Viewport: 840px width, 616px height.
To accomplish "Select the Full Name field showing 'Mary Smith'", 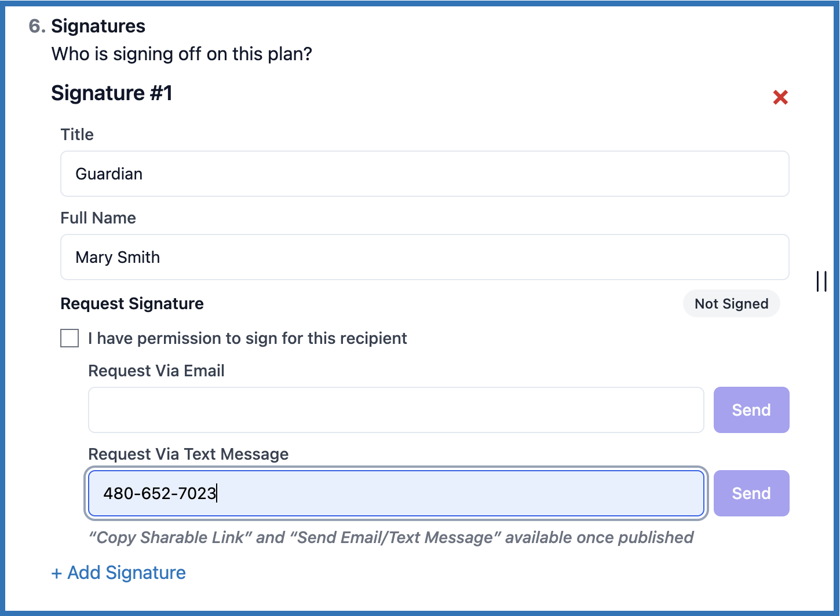I will click(425, 257).
